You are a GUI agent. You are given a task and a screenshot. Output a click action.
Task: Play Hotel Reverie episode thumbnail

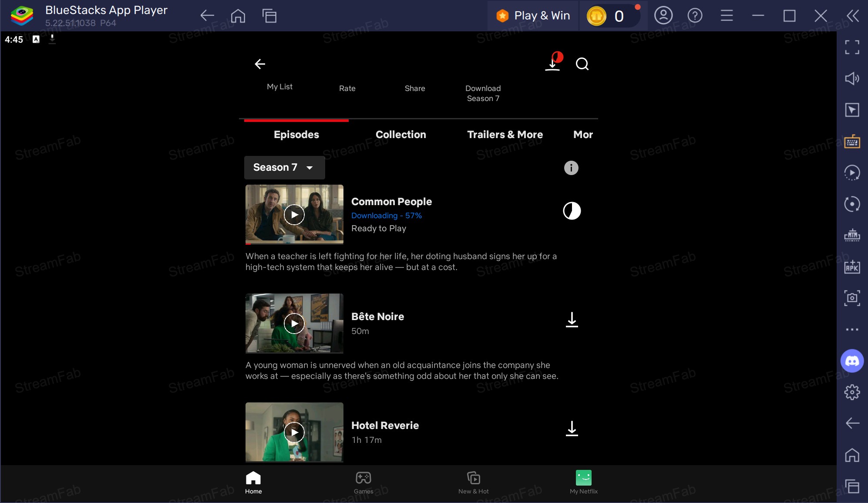(294, 432)
